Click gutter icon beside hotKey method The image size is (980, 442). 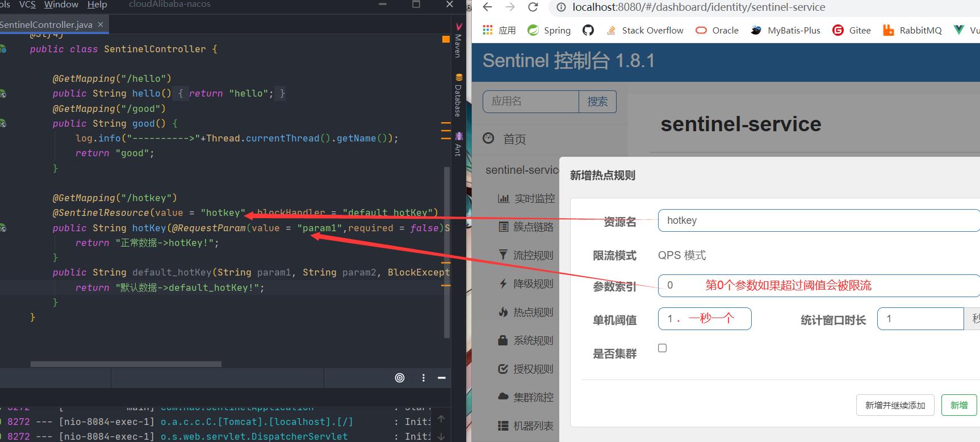tap(3, 228)
